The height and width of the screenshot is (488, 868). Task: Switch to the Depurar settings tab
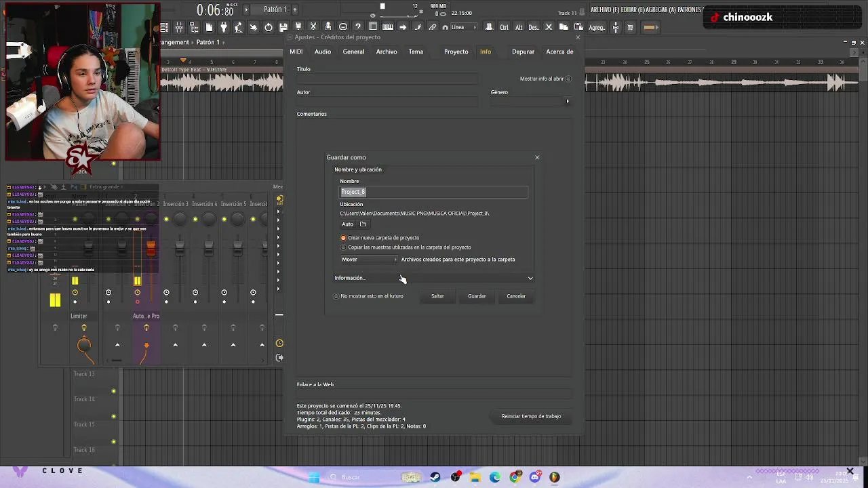tap(523, 52)
